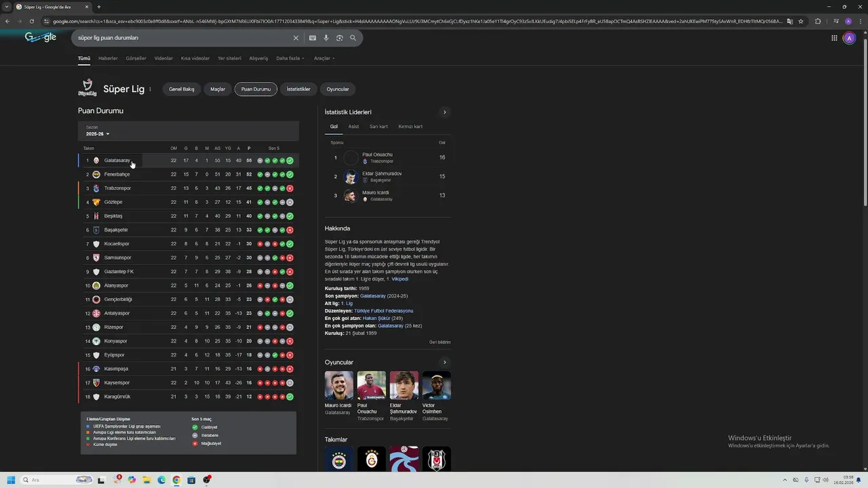The image size is (868, 488).
Task: Select the Karagümrük row in standings
Action: pyautogui.click(x=189, y=396)
